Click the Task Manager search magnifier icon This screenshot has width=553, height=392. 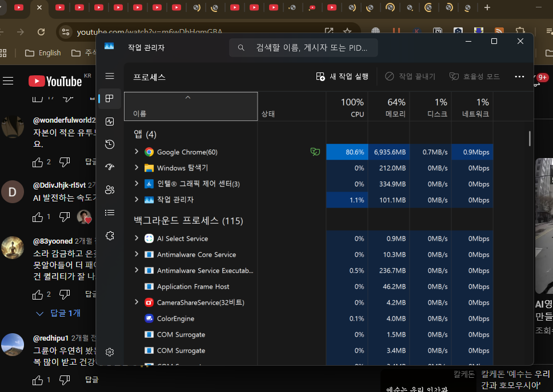coord(241,47)
